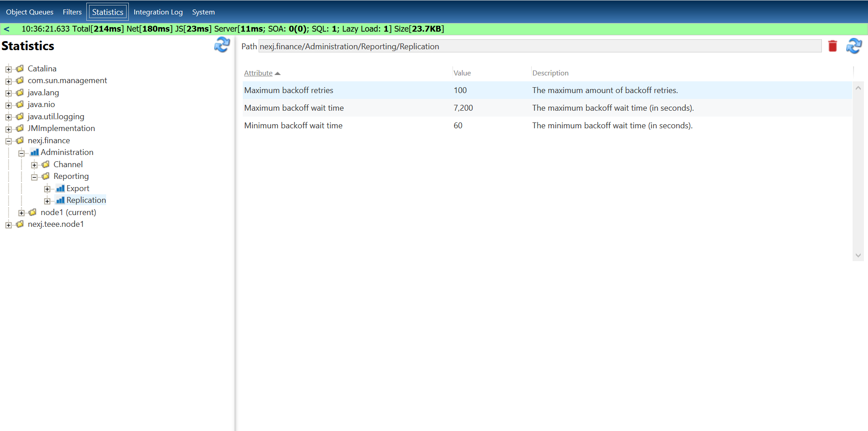Sort the table by the Attribute column
The height and width of the screenshot is (431, 868).
[258, 73]
